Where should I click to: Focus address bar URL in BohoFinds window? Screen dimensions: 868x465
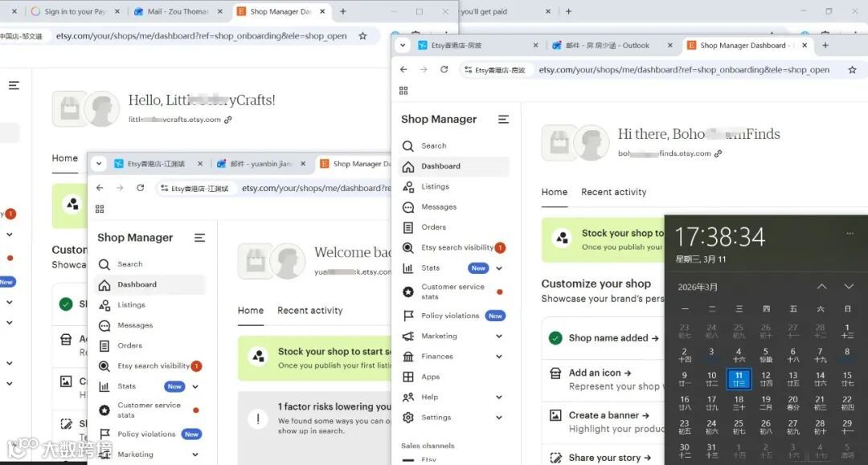point(684,70)
